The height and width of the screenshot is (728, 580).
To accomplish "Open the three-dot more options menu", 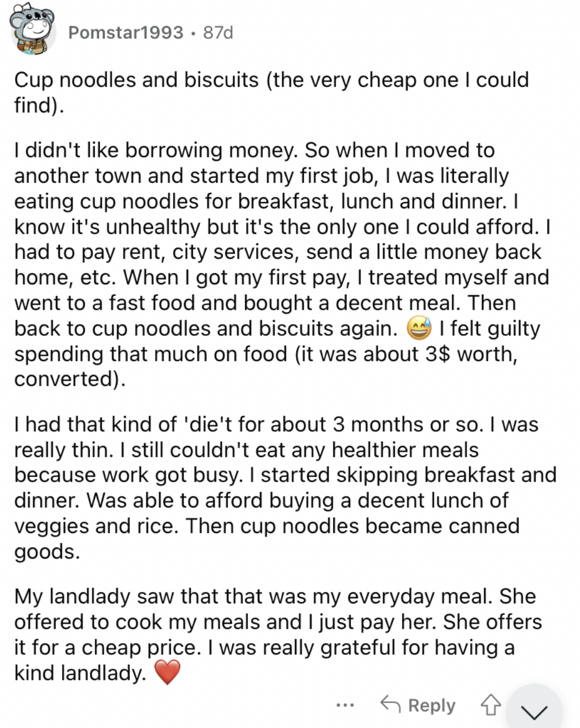I will coord(345,705).
